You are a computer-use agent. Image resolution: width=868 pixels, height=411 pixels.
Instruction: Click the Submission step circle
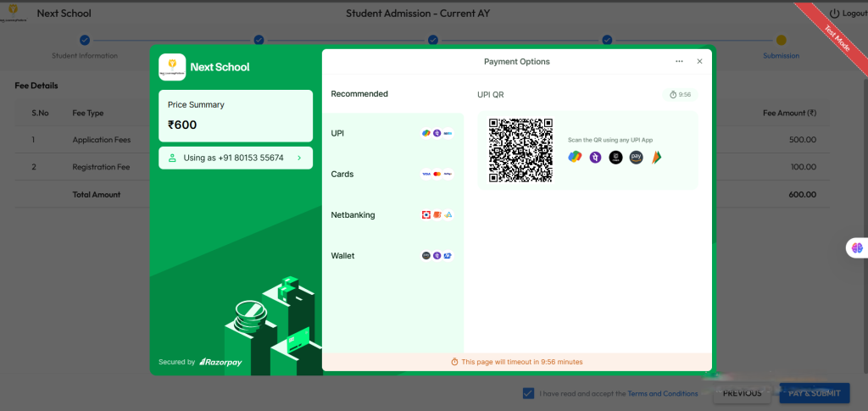[781, 40]
